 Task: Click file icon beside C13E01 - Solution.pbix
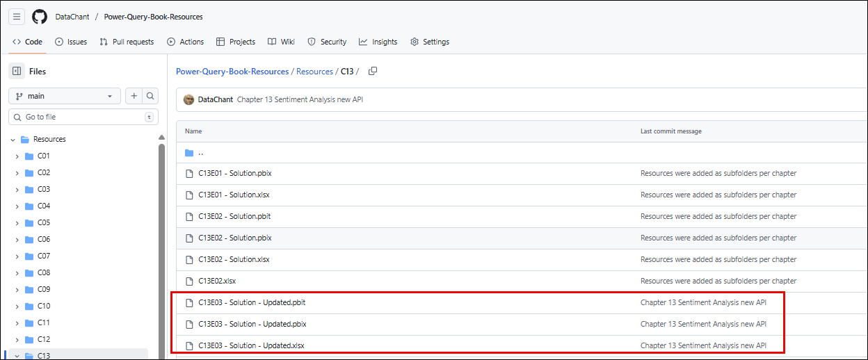click(189, 173)
